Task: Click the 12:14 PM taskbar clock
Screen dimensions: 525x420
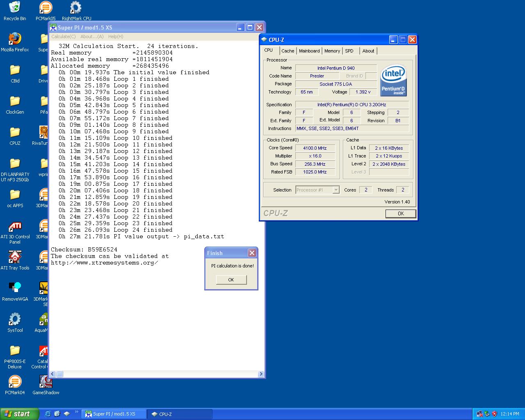Action: point(510,414)
